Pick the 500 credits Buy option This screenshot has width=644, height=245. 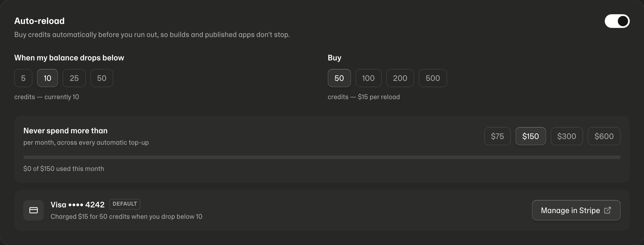pyautogui.click(x=433, y=78)
